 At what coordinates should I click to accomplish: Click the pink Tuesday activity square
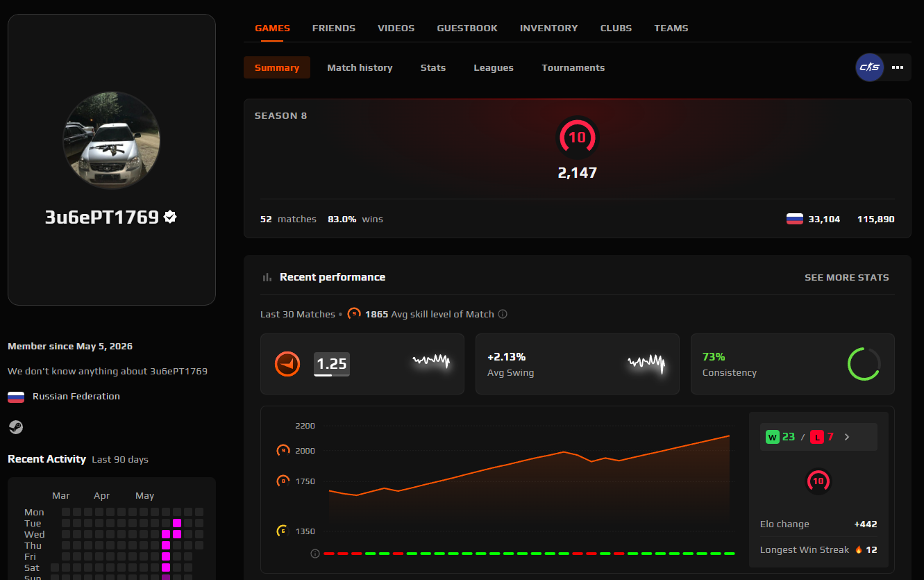click(177, 523)
